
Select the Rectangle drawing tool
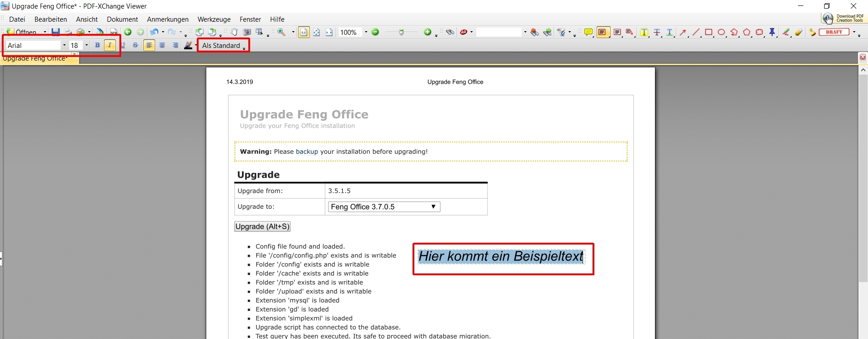(x=709, y=32)
